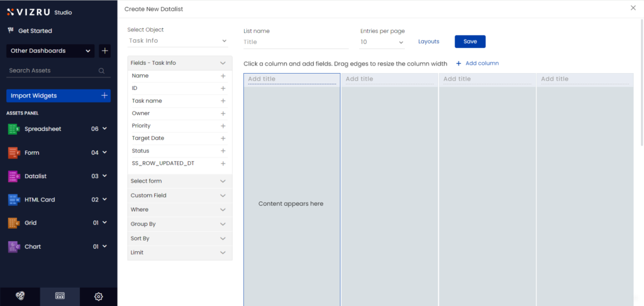Click plus icon beside Other Dashboards dropdown
644x306 pixels.
[105, 50]
